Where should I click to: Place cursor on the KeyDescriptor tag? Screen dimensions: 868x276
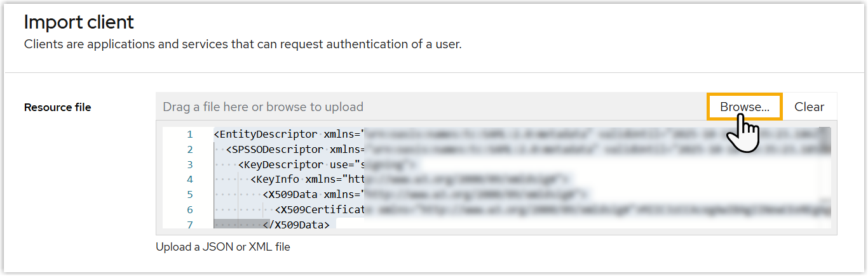280,165
